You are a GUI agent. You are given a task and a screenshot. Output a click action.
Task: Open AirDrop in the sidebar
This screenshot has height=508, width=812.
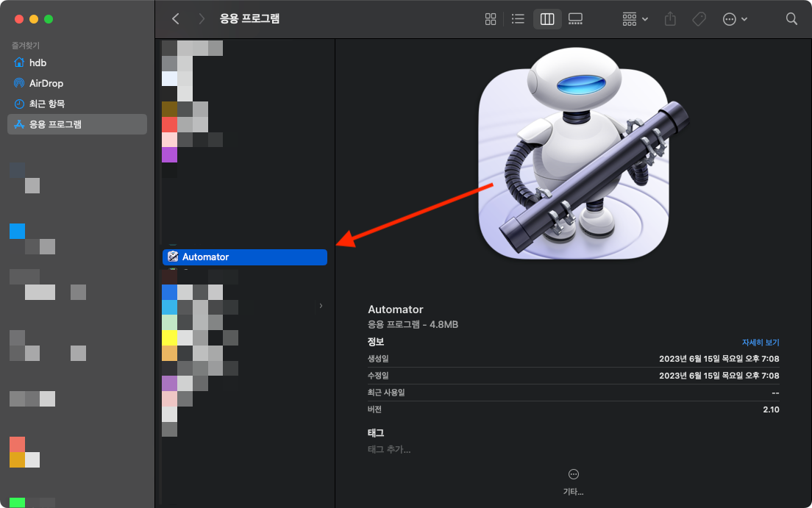coord(78,83)
